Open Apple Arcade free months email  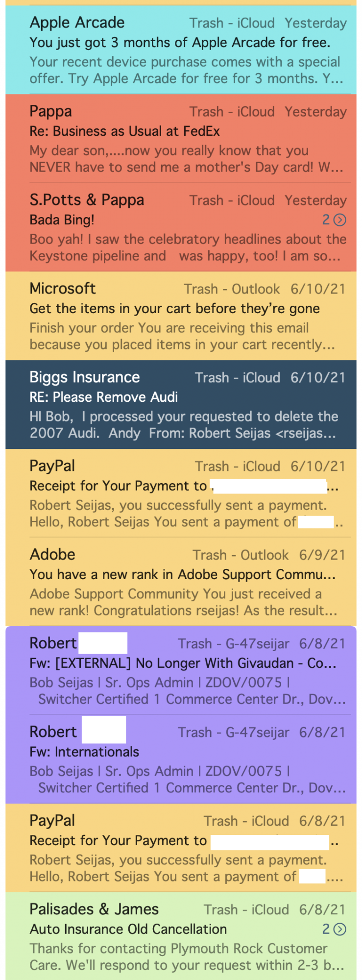(181, 50)
